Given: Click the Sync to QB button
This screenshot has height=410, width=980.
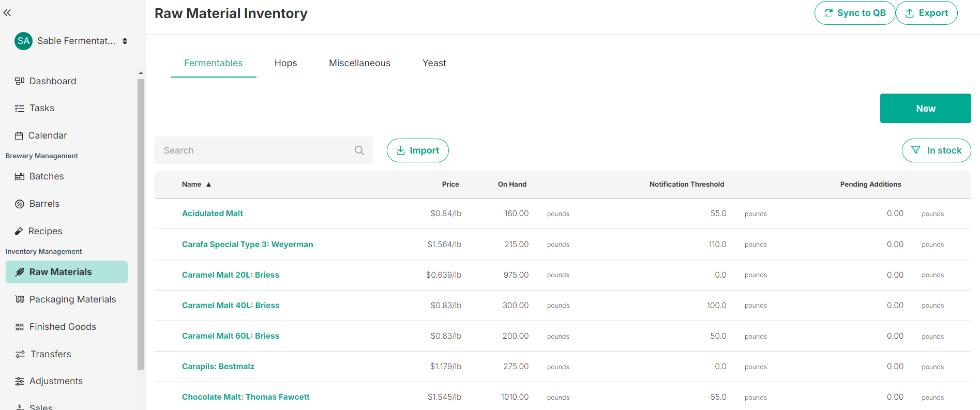Looking at the screenshot, I should coord(854,13).
